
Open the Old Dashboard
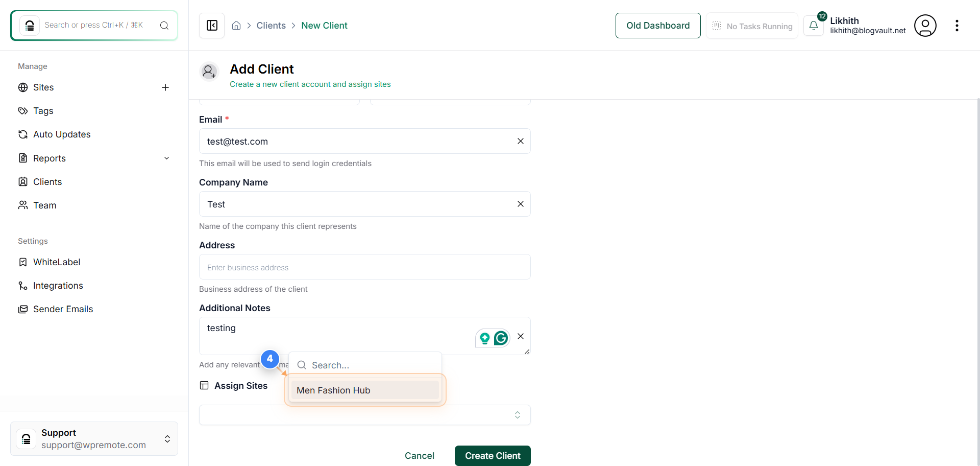coord(658,25)
